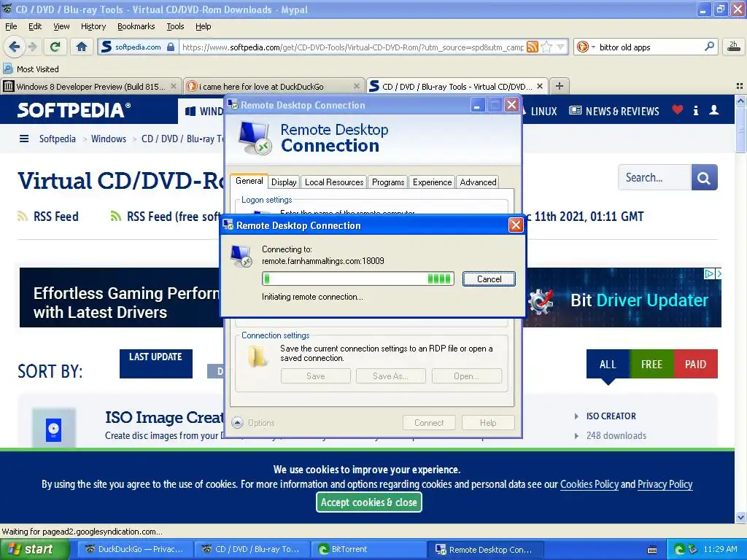Click the blue Softpedia search button
This screenshot has width=747, height=560.
click(x=704, y=178)
